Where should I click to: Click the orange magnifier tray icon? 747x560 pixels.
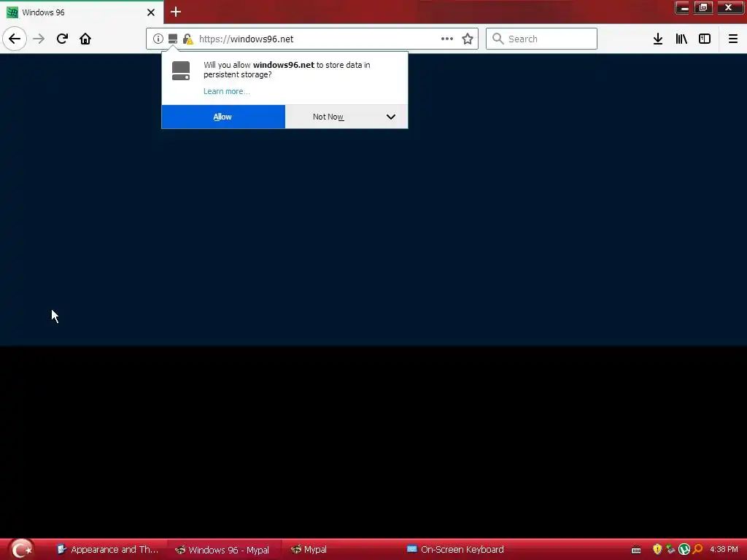click(698, 550)
